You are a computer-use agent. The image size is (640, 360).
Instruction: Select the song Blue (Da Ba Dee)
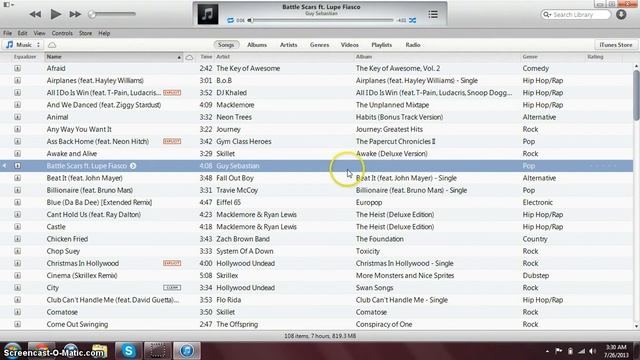(99, 202)
